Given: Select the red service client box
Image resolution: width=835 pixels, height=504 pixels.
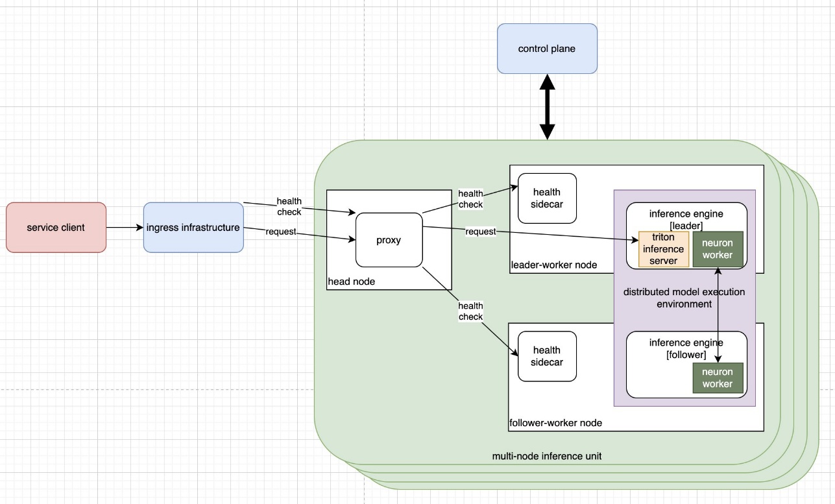Looking at the screenshot, I should [x=56, y=228].
